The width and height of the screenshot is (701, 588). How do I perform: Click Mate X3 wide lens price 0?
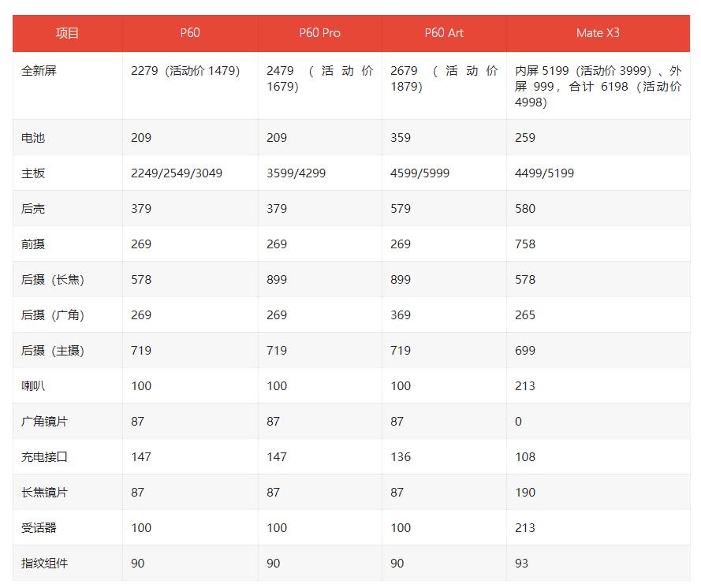point(518,422)
